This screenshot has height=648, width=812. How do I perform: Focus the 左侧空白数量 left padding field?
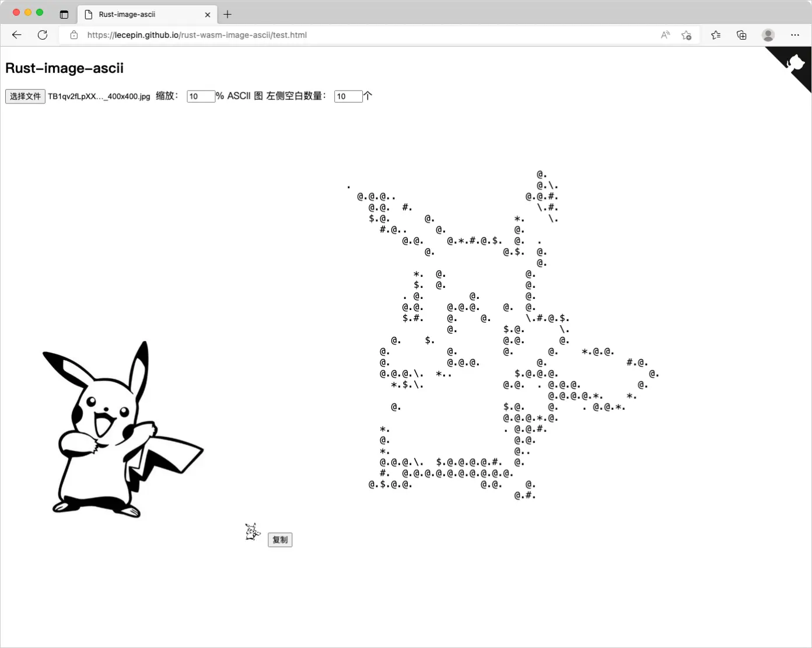pos(348,96)
